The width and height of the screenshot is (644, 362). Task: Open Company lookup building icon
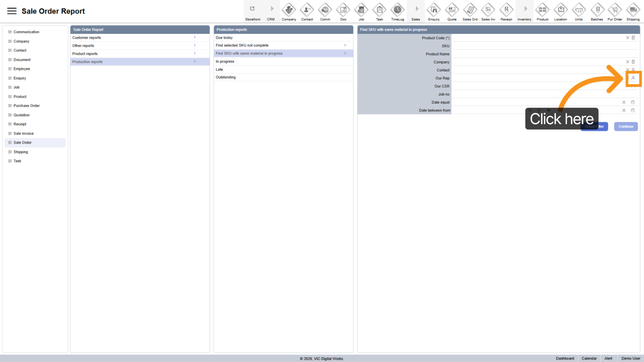tap(633, 62)
